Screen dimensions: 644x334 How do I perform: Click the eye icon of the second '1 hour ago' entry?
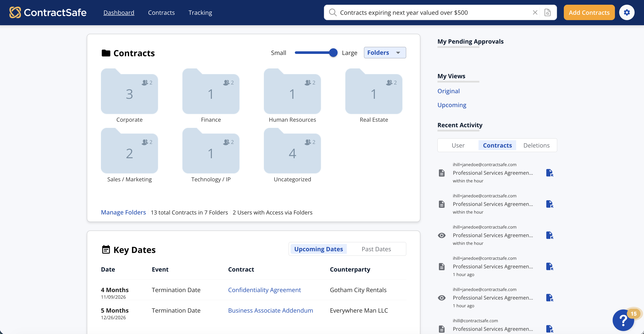[442, 298]
